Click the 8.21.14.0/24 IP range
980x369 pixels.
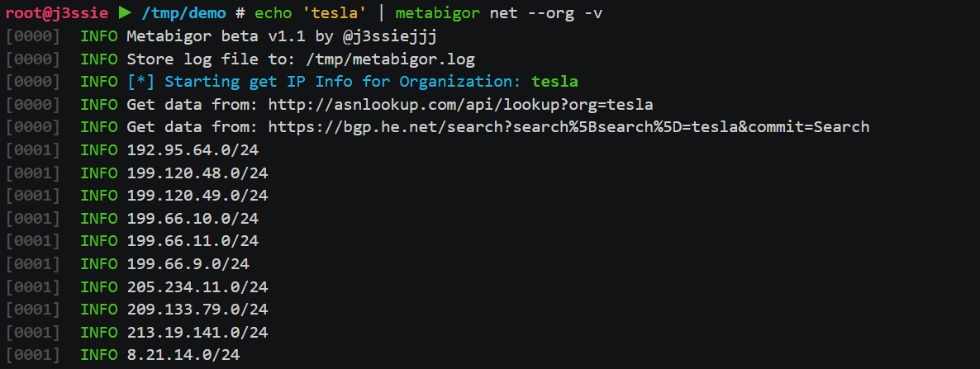point(183,354)
